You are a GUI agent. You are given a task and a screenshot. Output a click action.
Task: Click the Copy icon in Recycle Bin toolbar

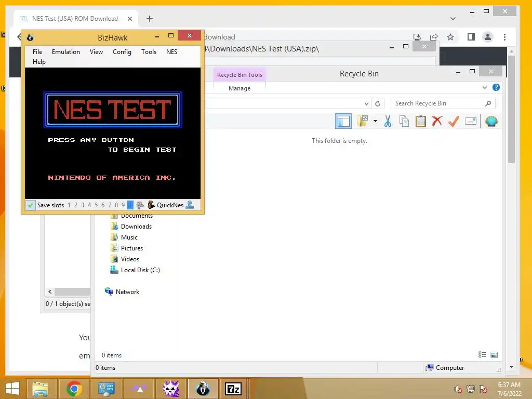click(x=404, y=121)
